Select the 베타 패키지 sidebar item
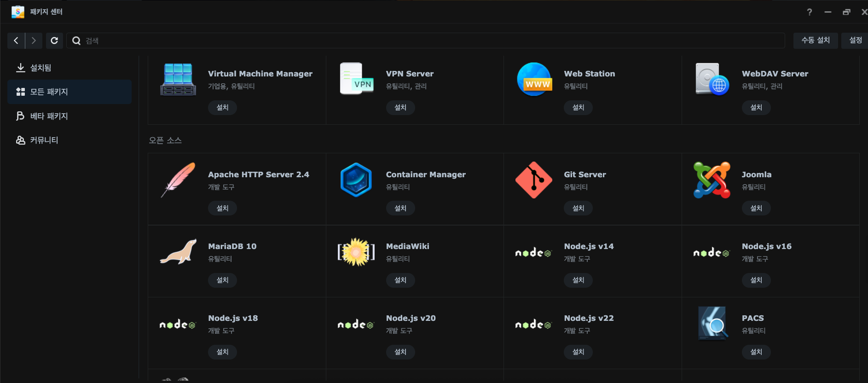 (49, 116)
